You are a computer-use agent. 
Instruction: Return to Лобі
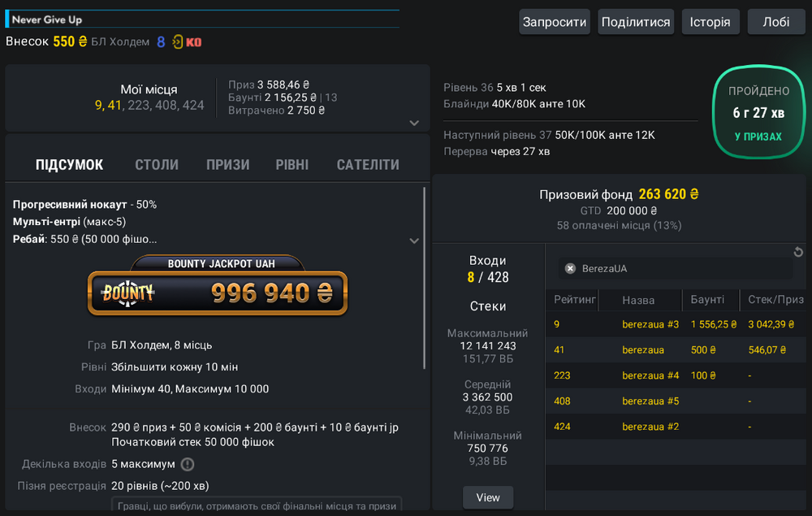(775, 22)
